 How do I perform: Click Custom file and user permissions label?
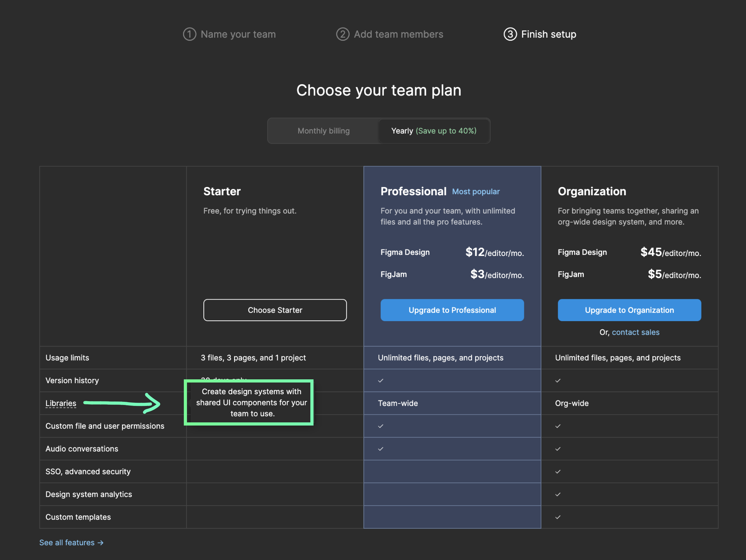point(104,426)
